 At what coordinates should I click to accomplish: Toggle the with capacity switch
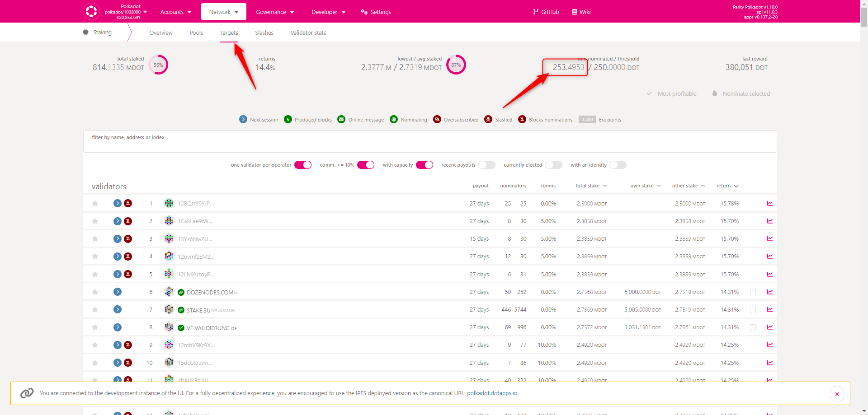click(425, 165)
